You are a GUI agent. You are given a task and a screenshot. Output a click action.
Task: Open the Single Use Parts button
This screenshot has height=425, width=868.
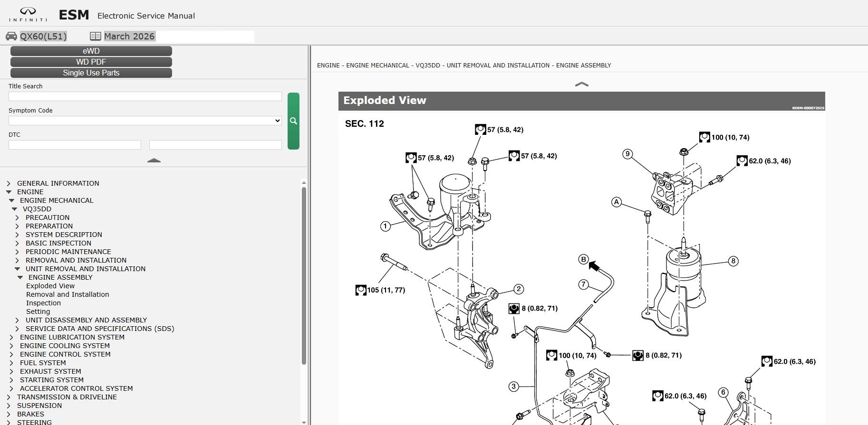point(91,73)
